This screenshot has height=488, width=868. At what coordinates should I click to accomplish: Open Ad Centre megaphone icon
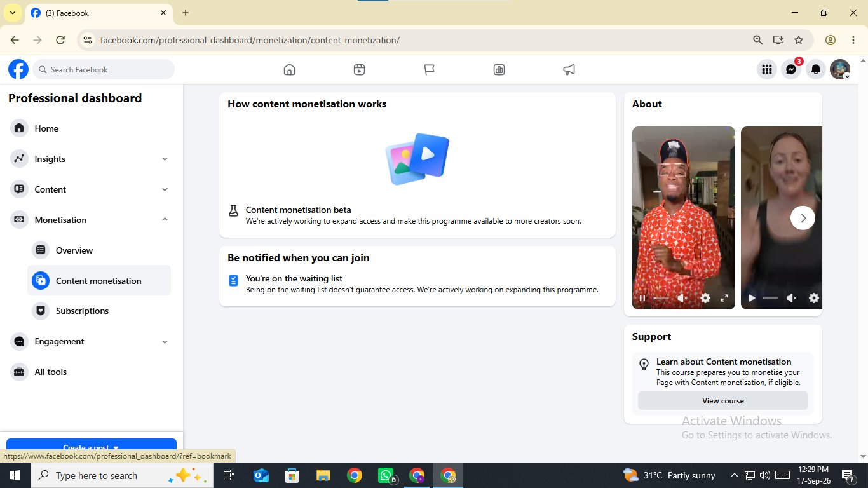coord(569,70)
